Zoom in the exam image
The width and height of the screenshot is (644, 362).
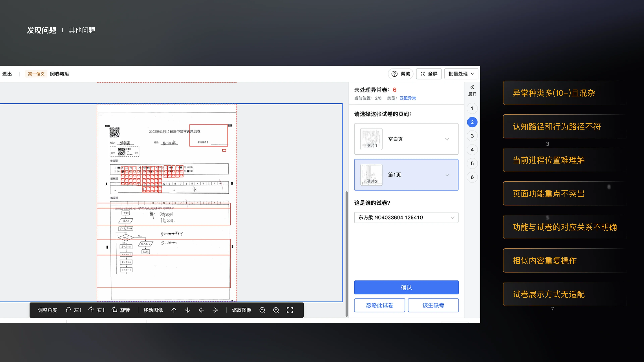click(x=276, y=310)
